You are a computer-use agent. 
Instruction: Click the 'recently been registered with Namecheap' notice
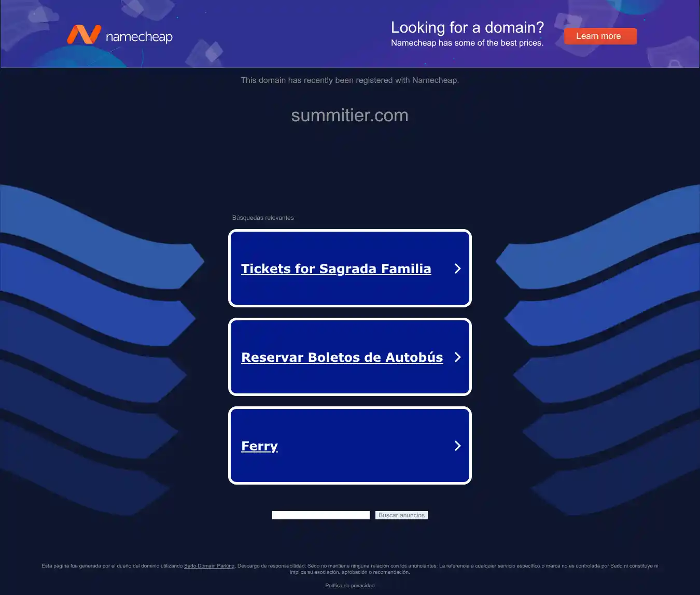click(350, 80)
